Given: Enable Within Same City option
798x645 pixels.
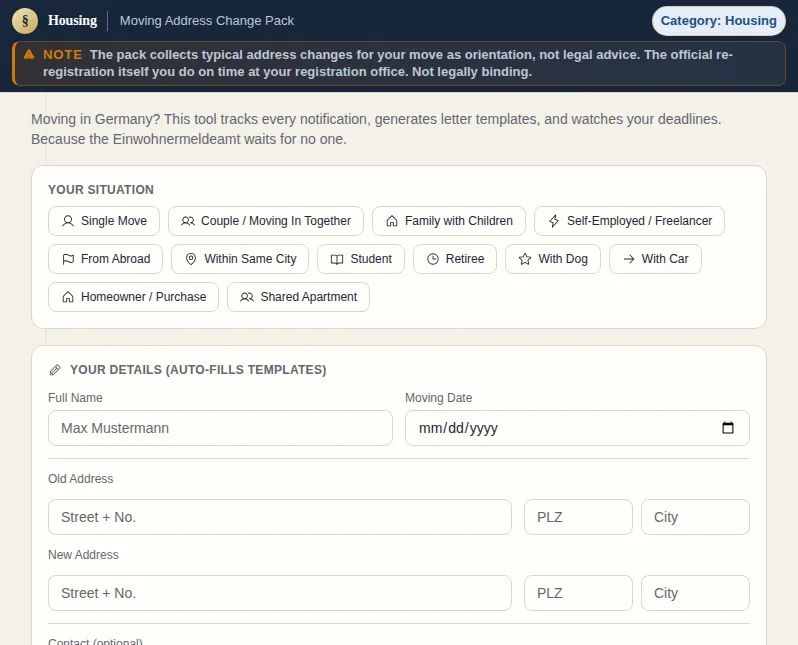Looking at the screenshot, I should coord(240,259).
